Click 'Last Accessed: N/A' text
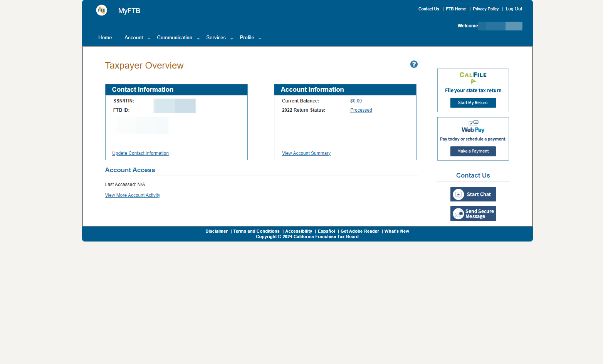The height and width of the screenshot is (364, 603). [125, 185]
